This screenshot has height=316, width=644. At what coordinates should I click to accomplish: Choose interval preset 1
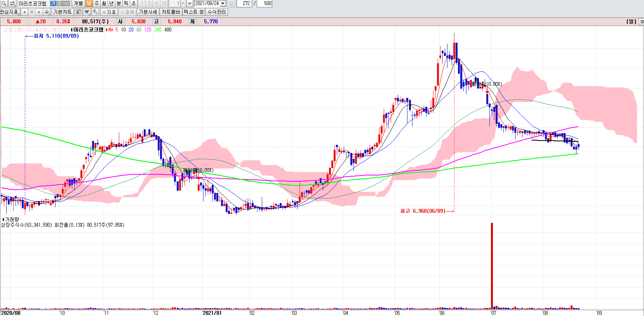[142, 3]
